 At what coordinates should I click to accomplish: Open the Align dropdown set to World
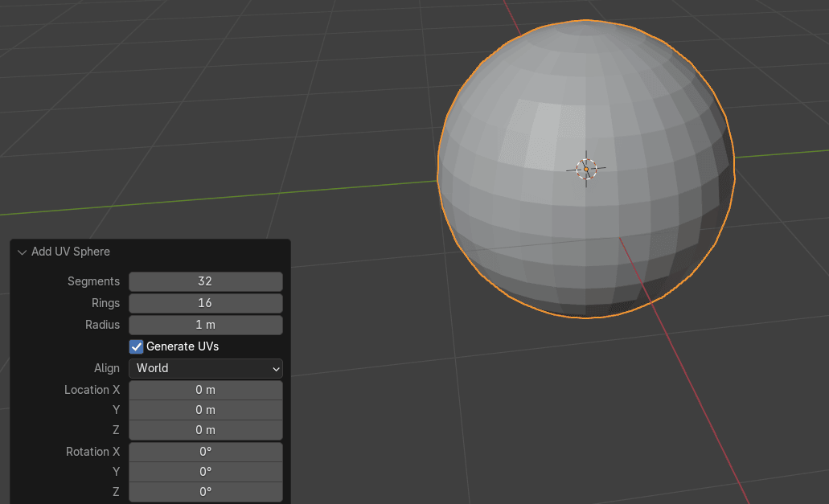[x=205, y=368]
